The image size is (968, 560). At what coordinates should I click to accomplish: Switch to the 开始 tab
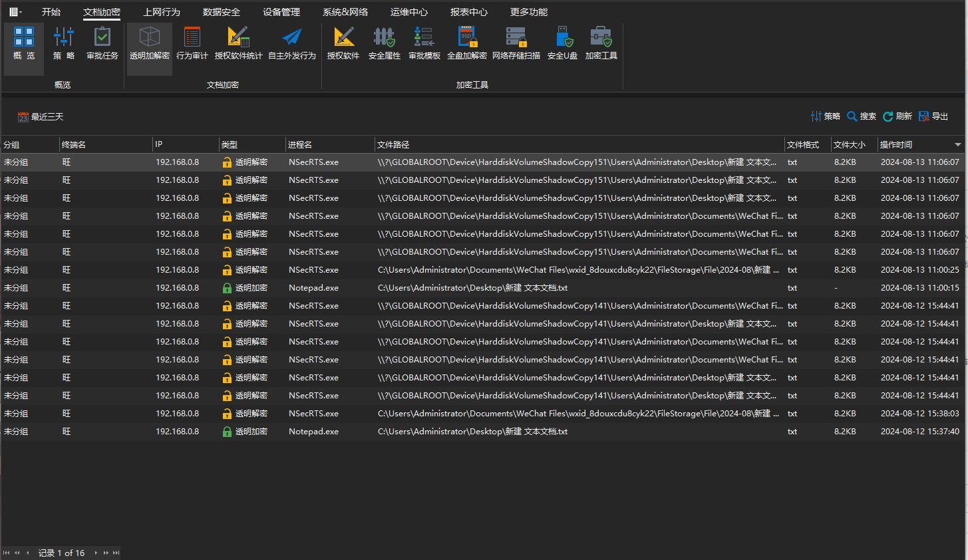pos(51,12)
